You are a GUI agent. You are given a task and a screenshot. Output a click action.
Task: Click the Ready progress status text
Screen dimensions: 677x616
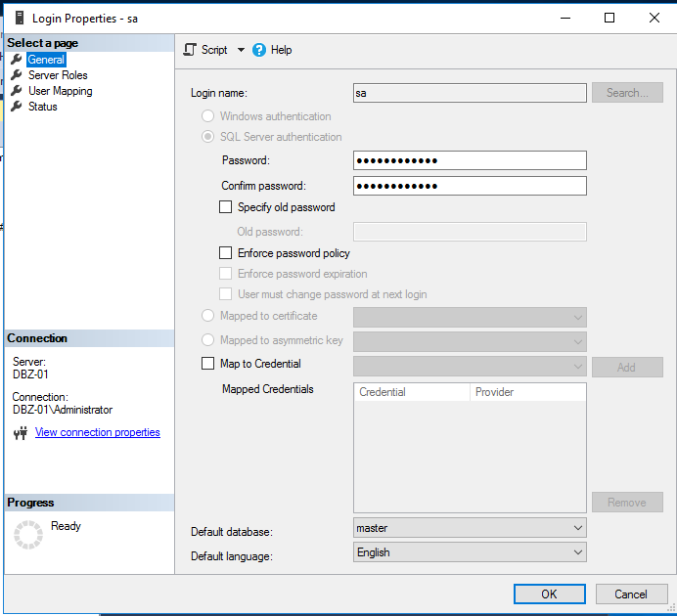[x=67, y=526]
